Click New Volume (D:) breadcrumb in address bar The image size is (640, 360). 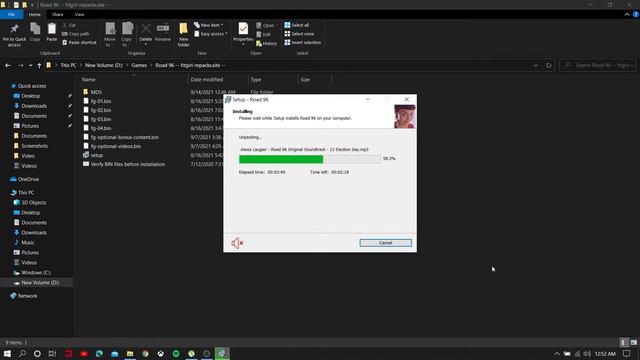click(x=104, y=65)
